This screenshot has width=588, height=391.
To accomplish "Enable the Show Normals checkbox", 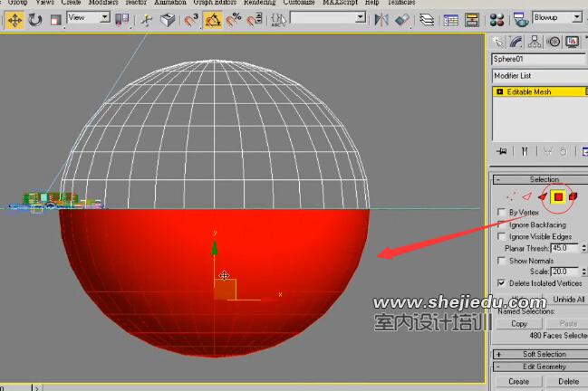I will [x=501, y=261].
